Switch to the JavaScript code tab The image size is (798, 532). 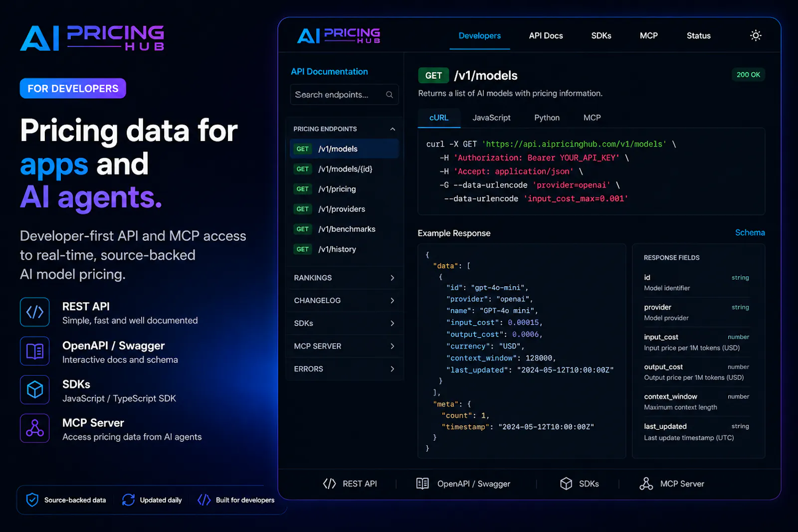491,118
